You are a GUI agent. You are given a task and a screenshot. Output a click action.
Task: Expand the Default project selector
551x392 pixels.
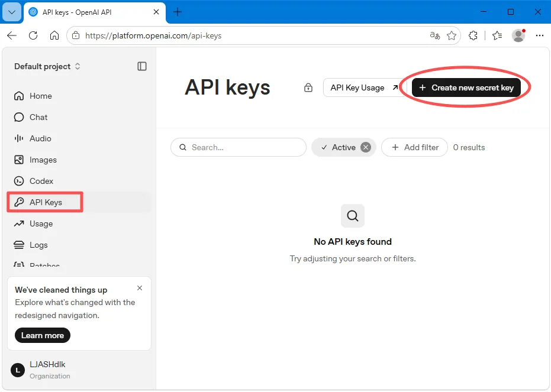point(47,66)
